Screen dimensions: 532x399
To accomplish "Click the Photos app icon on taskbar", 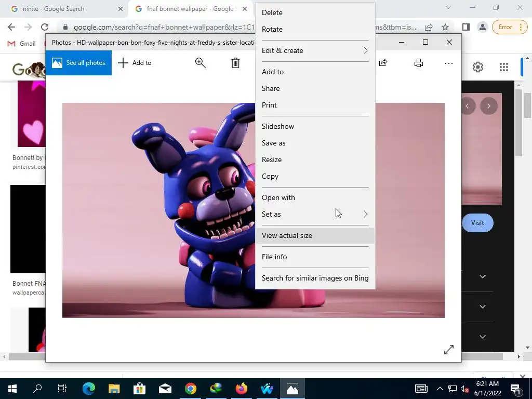I will tap(292, 389).
